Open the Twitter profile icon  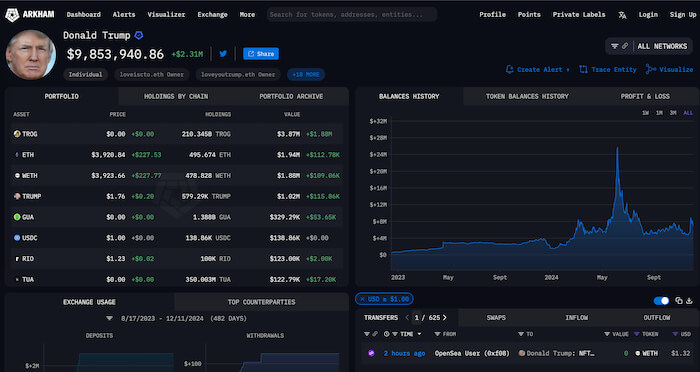[x=223, y=54]
